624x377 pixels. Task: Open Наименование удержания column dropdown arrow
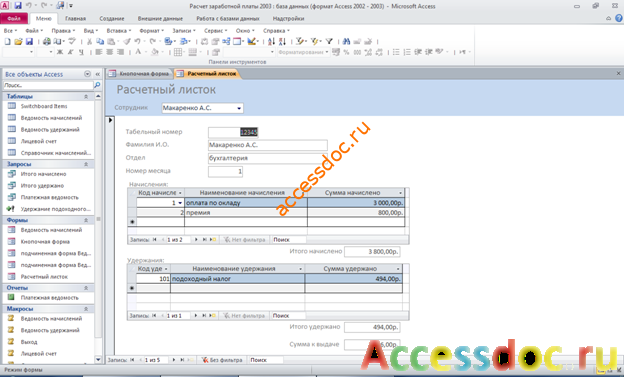point(300,269)
